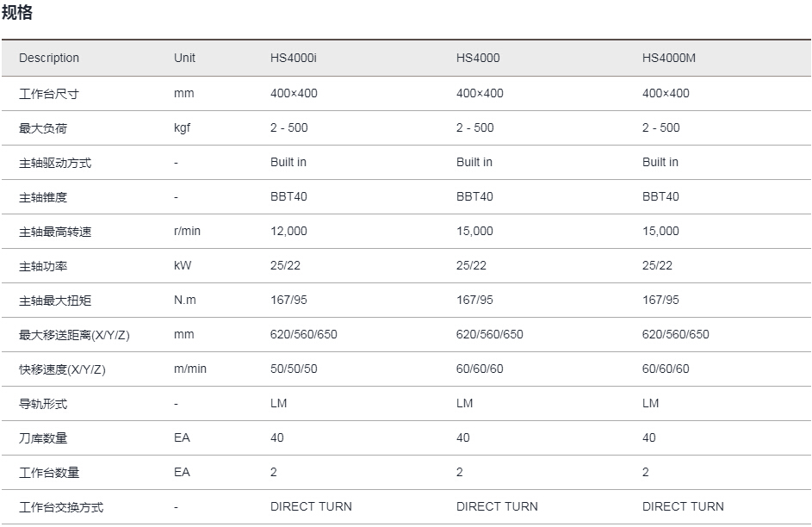Click the 主轴最大扭矩 row label
The width and height of the screenshot is (812, 527).
[x=55, y=301]
